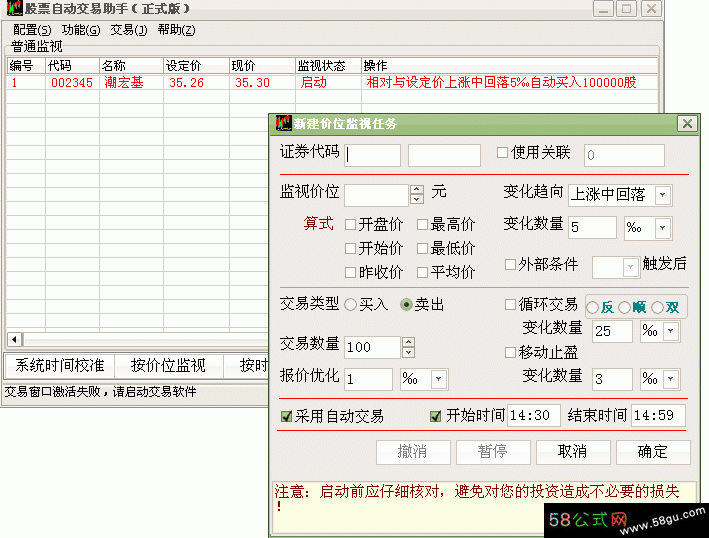
Task: Click the 变化数量 field showing 3
Action: pyautogui.click(x=612, y=379)
